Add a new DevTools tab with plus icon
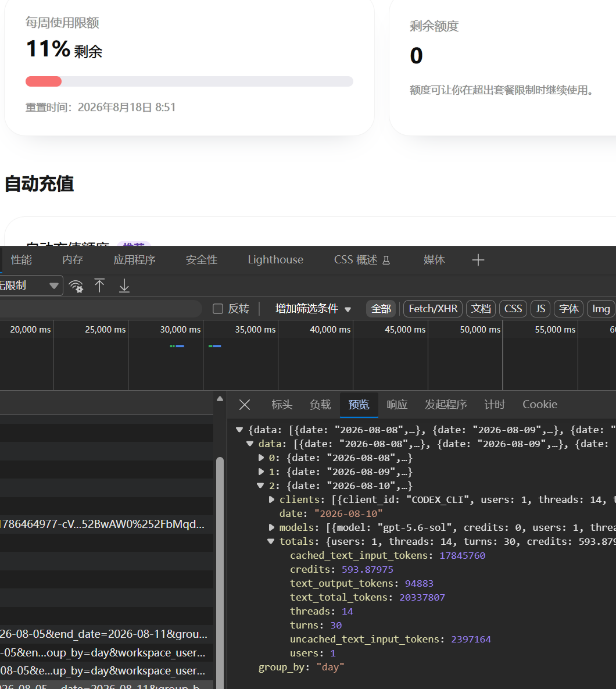Image resolution: width=616 pixels, height=689 pixels. 478,260
